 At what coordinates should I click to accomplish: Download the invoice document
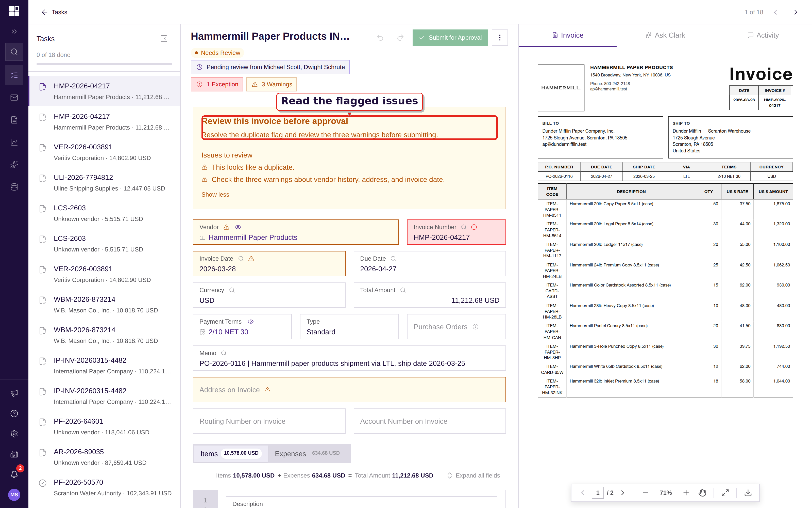point(748,493)
